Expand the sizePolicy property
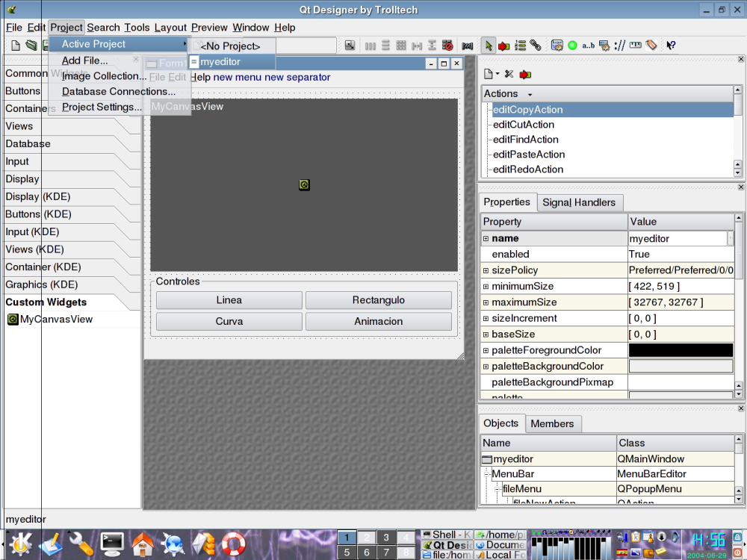 coord(486,270)
